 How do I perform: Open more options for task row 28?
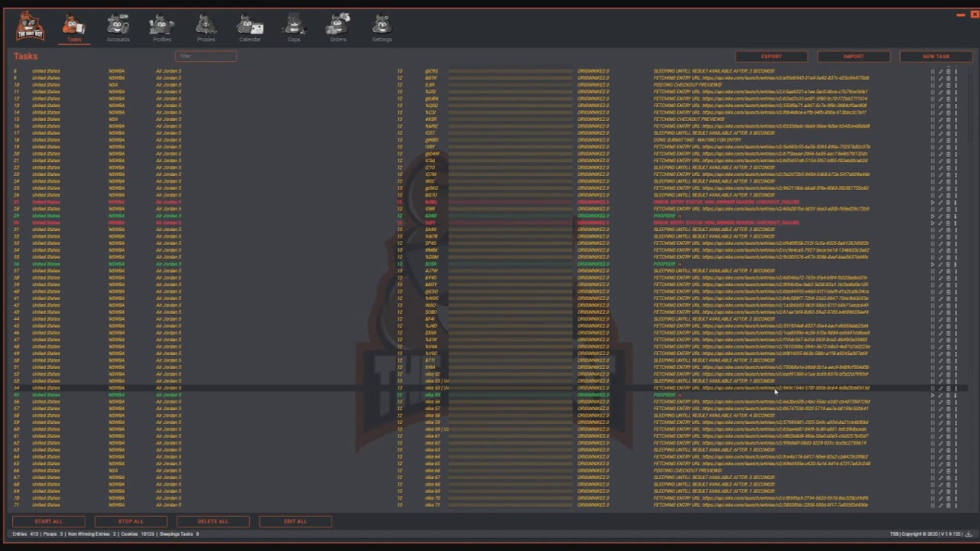click(956, 209)
